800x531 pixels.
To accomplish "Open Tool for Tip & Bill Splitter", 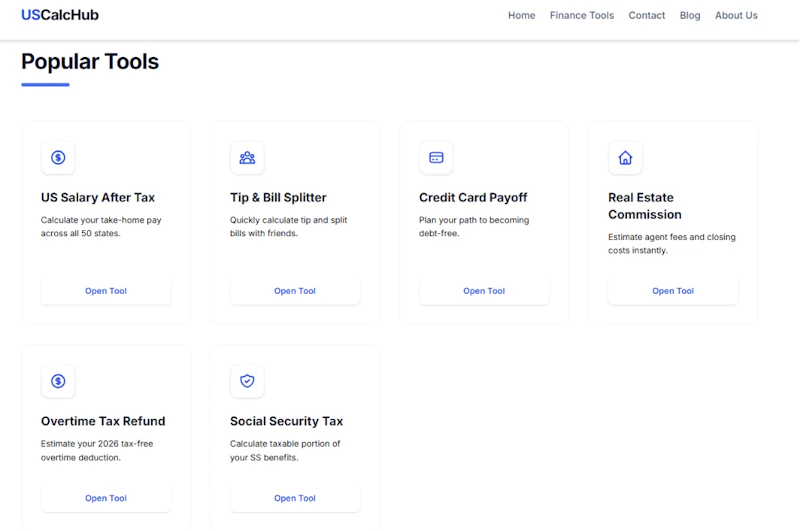I will 295,291.
